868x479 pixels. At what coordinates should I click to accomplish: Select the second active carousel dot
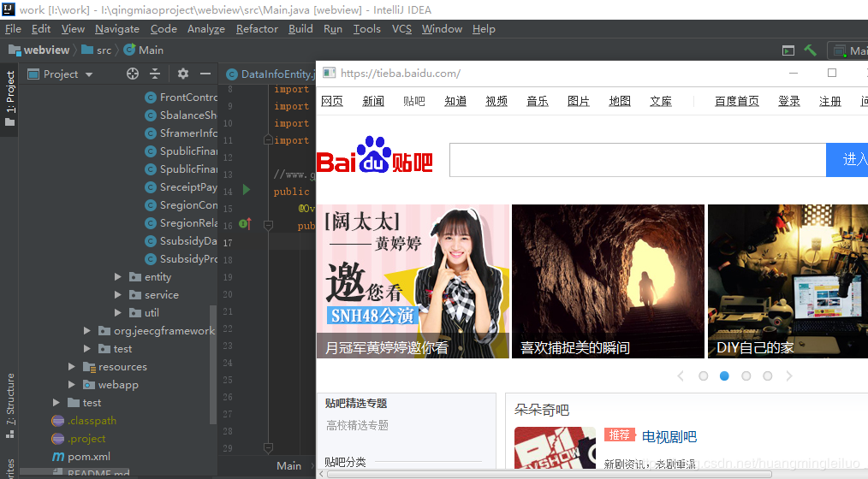coord(724,376)
